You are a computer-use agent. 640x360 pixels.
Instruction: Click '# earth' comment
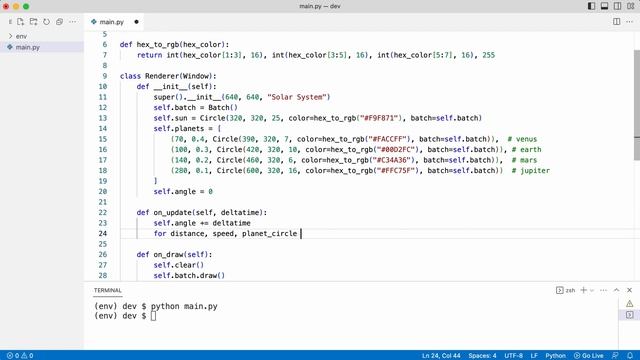[x=527, y=149]
